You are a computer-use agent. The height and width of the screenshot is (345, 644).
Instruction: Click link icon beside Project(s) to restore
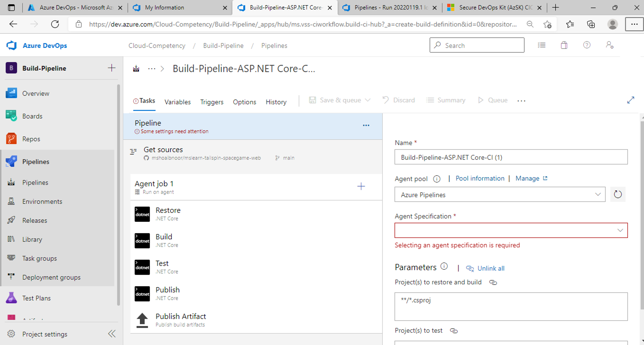click(x=493, y=282)
